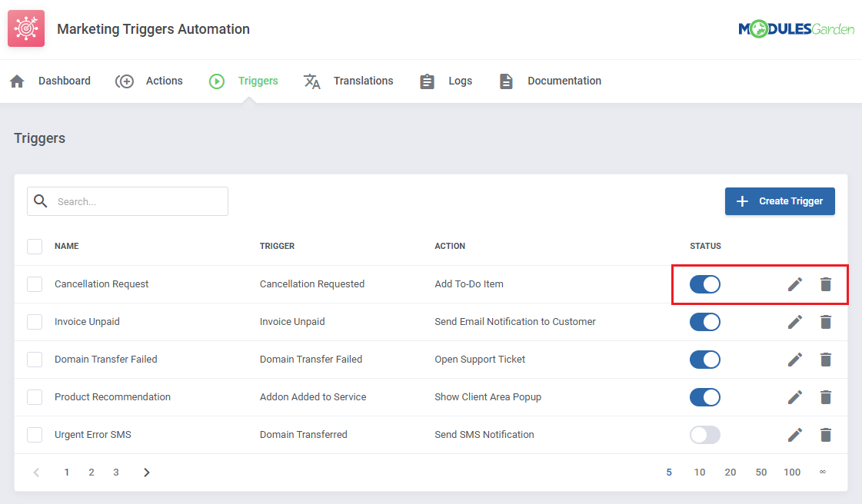Open the ModulesGarden logo link
Viewport: 862px width, 504px height.
(796, 28)
